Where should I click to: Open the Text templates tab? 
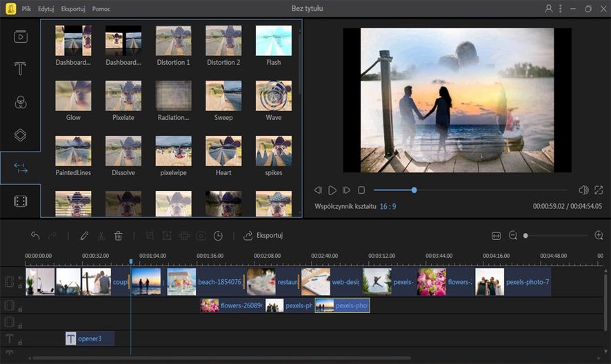[20, 68]
